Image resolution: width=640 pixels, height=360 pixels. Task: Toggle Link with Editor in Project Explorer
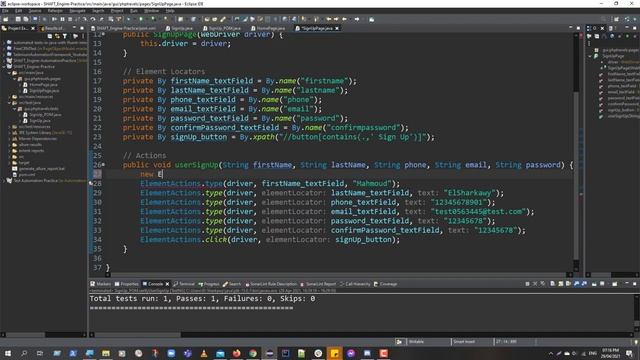tap(57, 36)
